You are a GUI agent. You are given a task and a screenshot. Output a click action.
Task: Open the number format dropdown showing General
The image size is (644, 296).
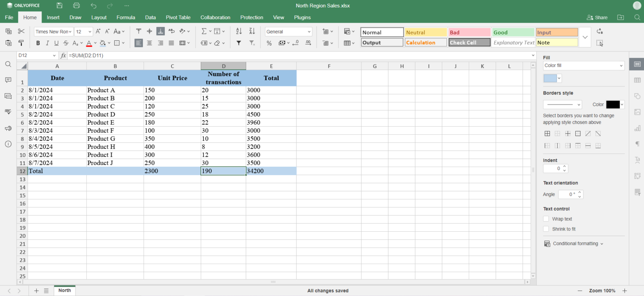pos(288,31)
